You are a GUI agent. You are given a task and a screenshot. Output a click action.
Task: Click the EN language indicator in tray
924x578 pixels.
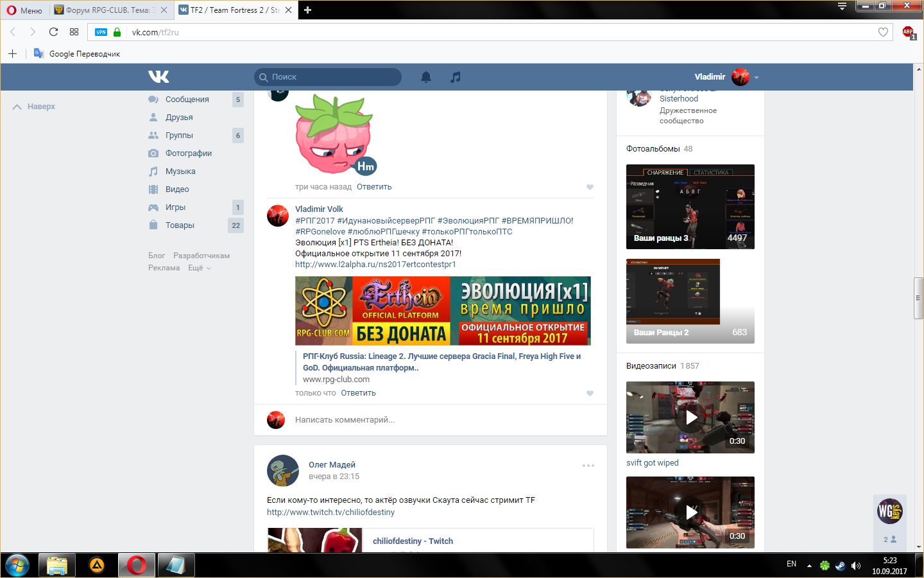791,564
